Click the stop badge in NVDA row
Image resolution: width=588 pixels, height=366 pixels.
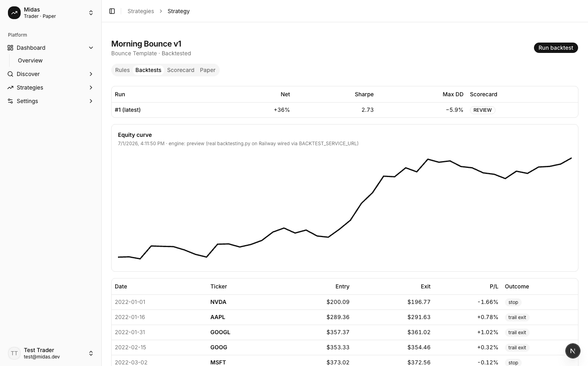click(513, 302)
